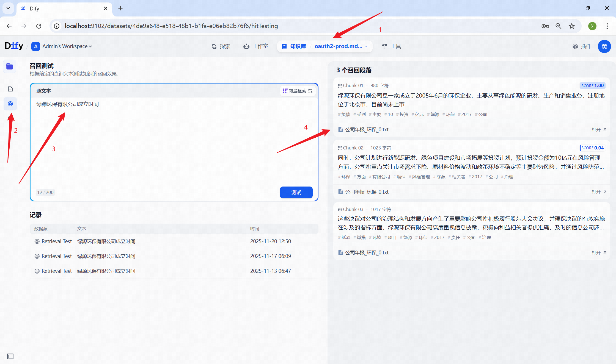Image resolution: width=616 pixels, height=364 pixels.
Task: Go to the 探索 tab
Action: coord(221,46)
